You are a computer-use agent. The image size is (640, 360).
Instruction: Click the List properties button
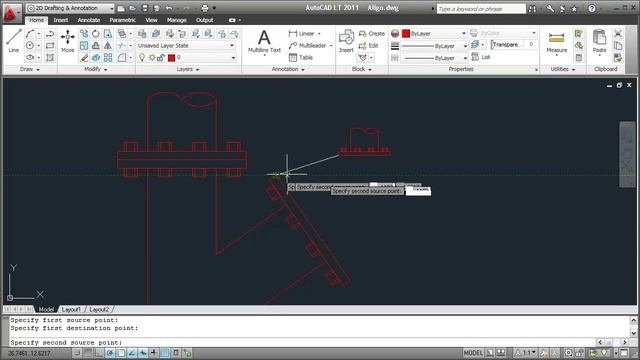tap(481, 57)
